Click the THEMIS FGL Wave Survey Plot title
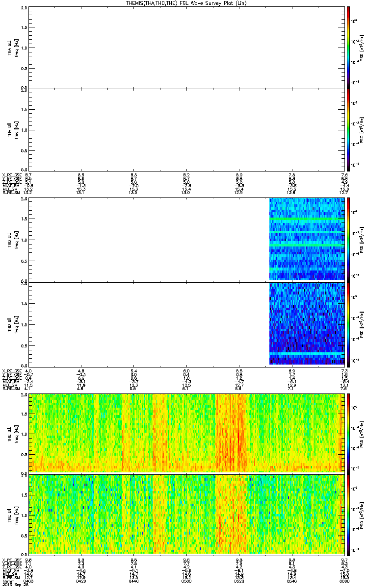 (187, 3)
